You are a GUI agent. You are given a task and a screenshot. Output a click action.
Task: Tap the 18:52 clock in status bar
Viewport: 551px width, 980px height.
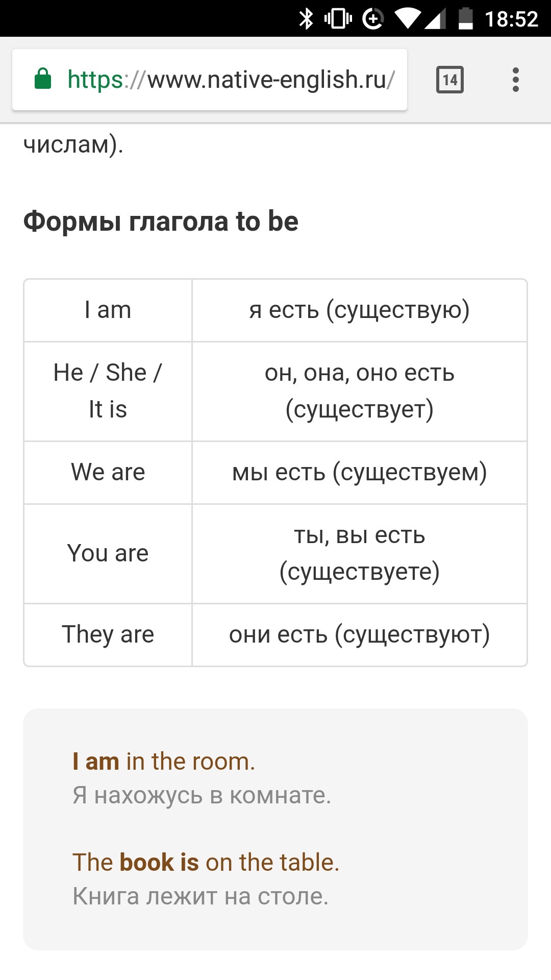(511, 19)
